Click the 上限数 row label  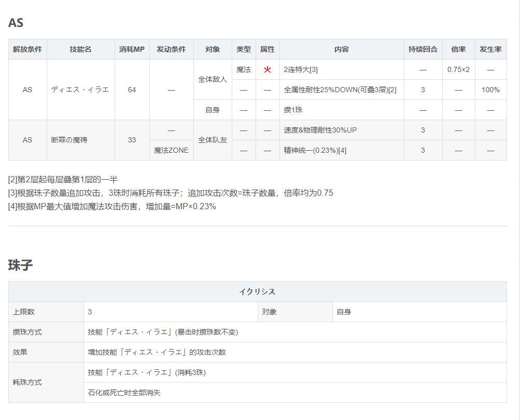tap(24, 312)
